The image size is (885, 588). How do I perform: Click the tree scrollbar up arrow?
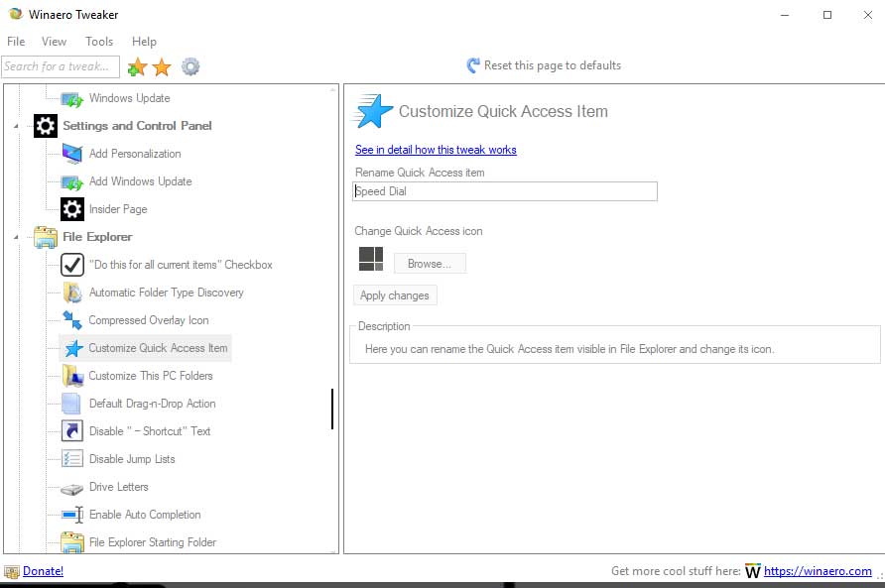click(332, 89)
